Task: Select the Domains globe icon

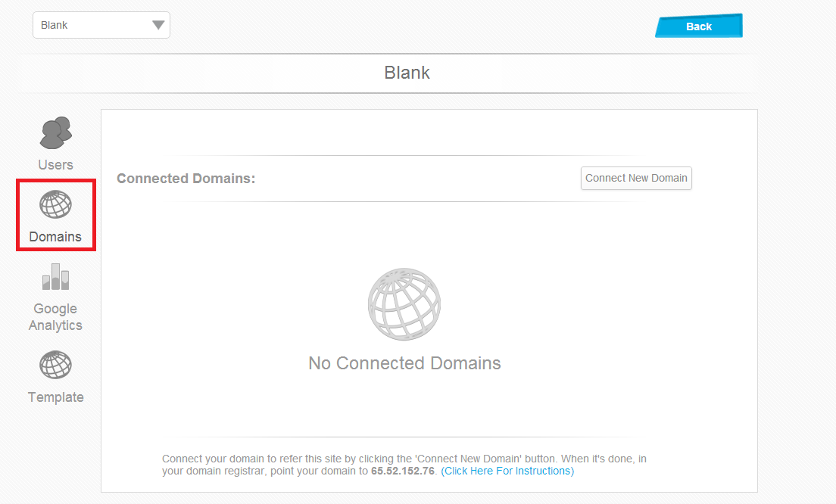Action: (55, 204)
